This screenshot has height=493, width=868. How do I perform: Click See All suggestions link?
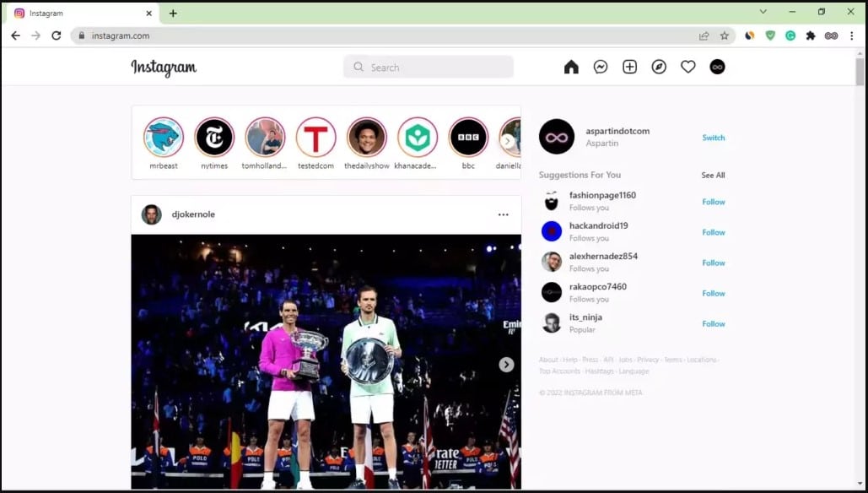[x=713, y=176]
